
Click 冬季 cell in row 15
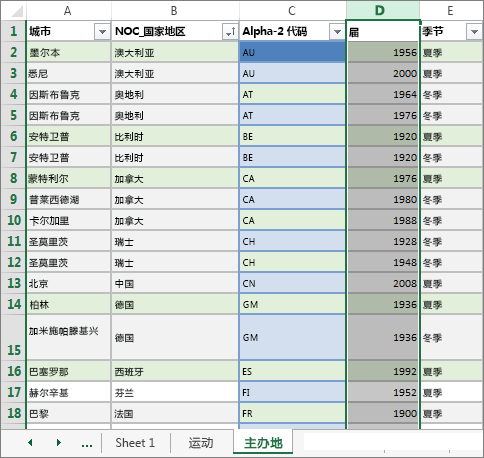pyautogui.click(x=452, y=337)
